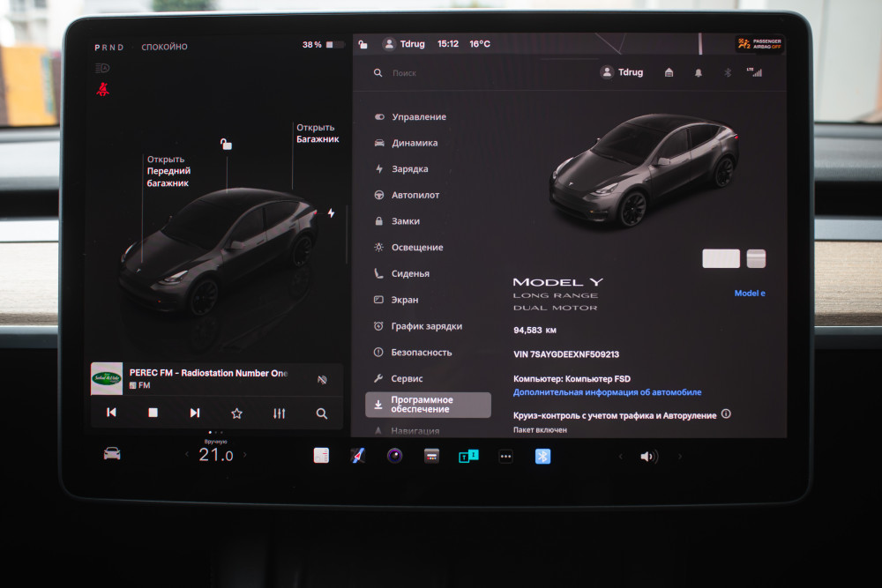Tap the small square button above Model e
882x588 pixels.
tap(756, 258)
